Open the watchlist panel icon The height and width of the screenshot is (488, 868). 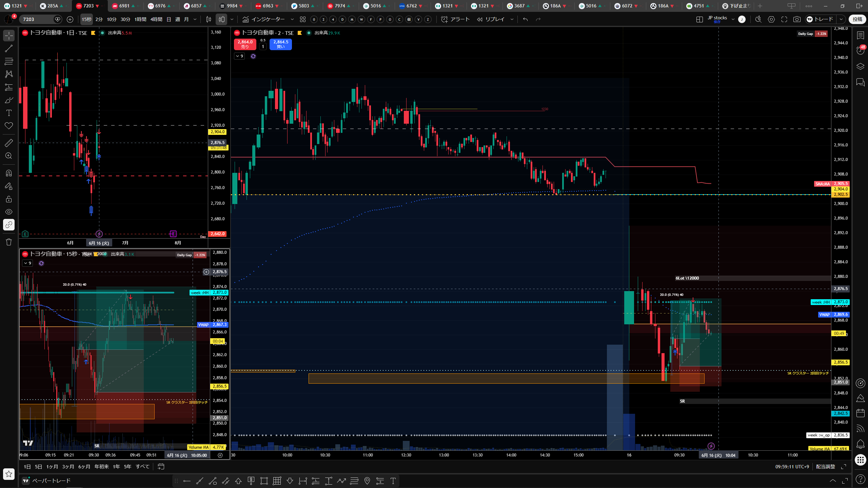pyautogui.click(x=860, y=35)
